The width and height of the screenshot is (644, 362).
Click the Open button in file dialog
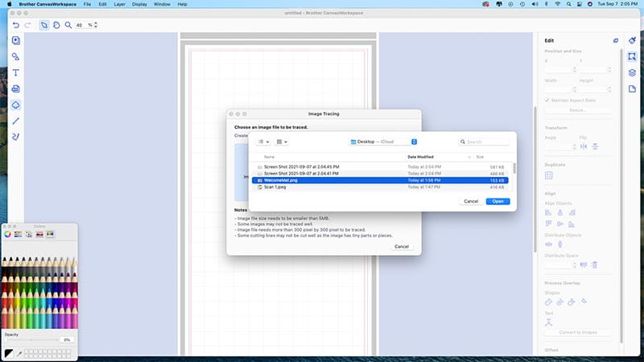[x=497, y=200]
